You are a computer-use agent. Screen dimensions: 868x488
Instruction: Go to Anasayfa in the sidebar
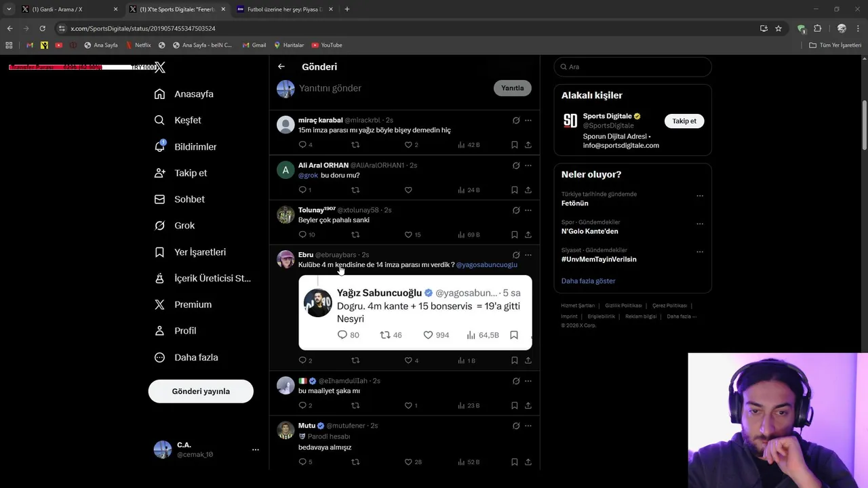point(193,94)
